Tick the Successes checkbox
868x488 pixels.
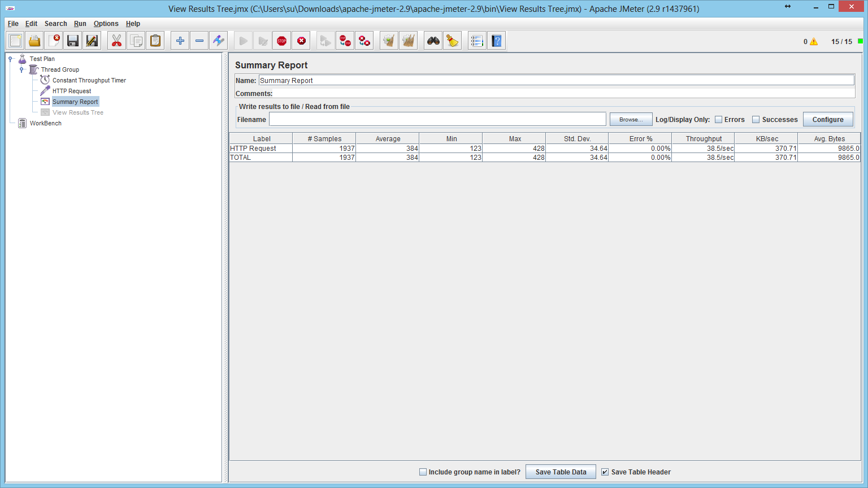(756, 120)
